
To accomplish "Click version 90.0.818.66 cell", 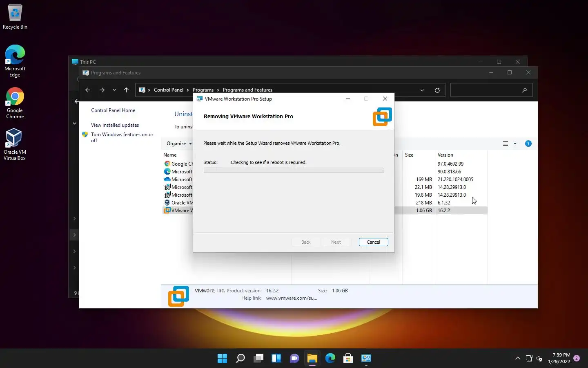I will tap(449, 171).
